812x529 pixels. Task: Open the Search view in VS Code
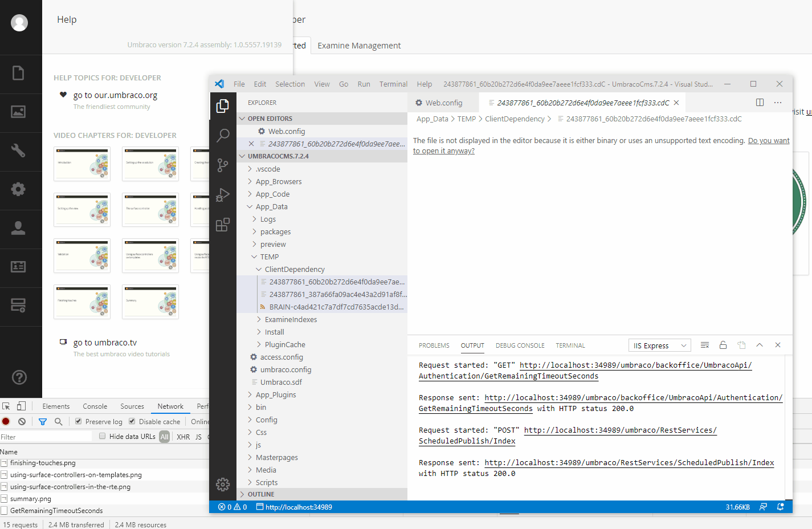coord(223,136)
